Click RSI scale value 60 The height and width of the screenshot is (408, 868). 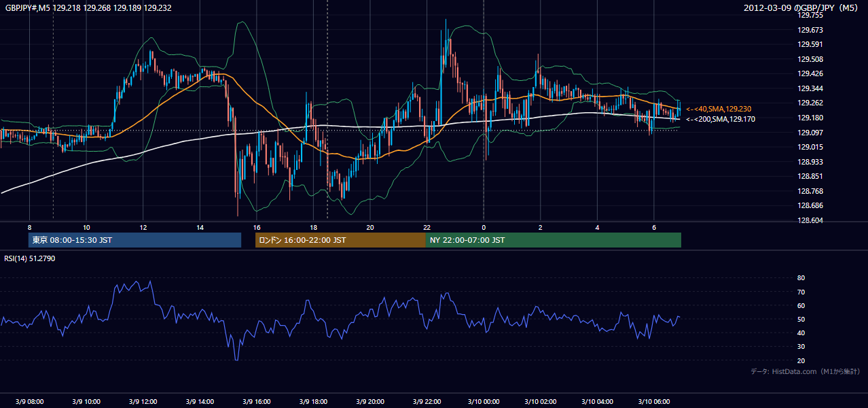pos(801,305)
